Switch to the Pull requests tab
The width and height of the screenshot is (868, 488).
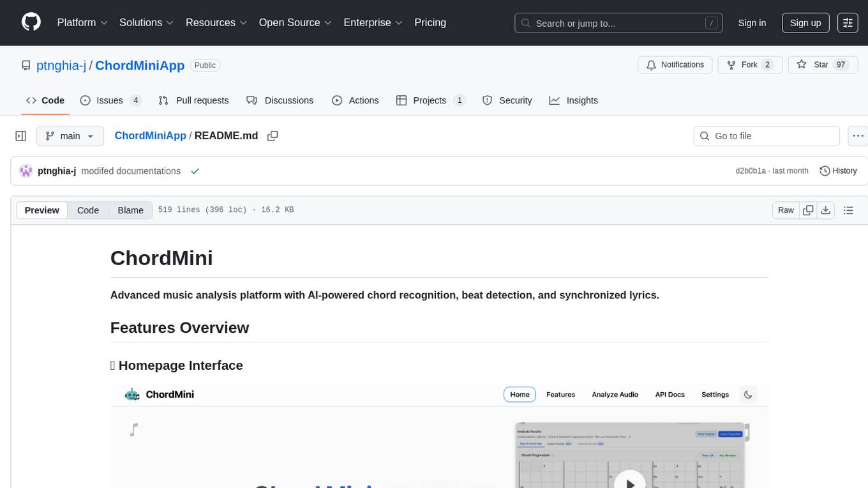click(x=193, y=100)
